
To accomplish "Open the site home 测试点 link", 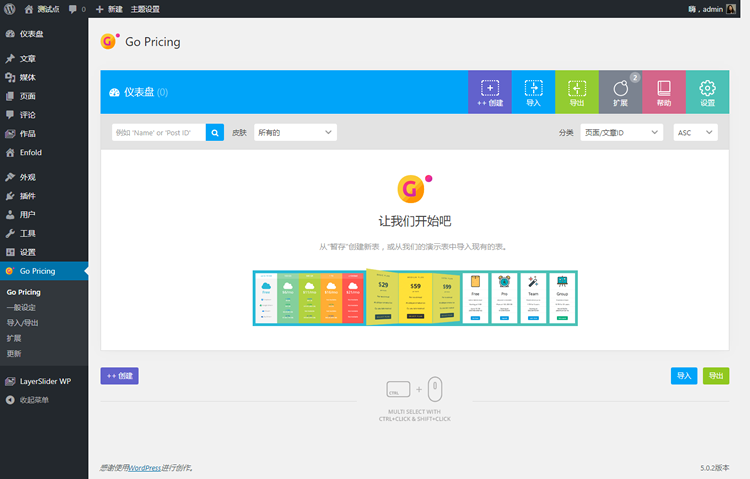I will [42, 9].
